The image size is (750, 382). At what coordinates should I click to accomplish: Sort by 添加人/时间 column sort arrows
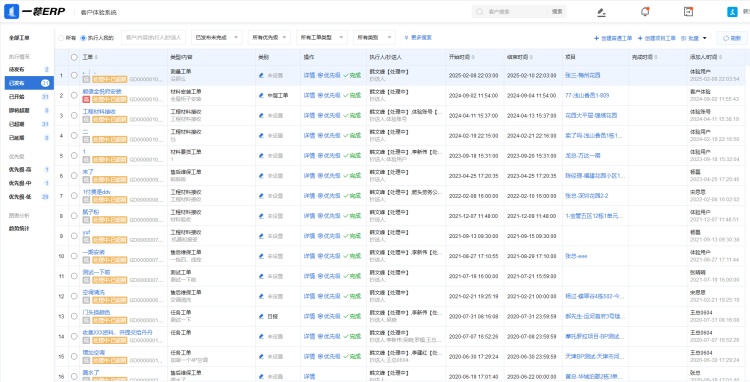point(719,57)
